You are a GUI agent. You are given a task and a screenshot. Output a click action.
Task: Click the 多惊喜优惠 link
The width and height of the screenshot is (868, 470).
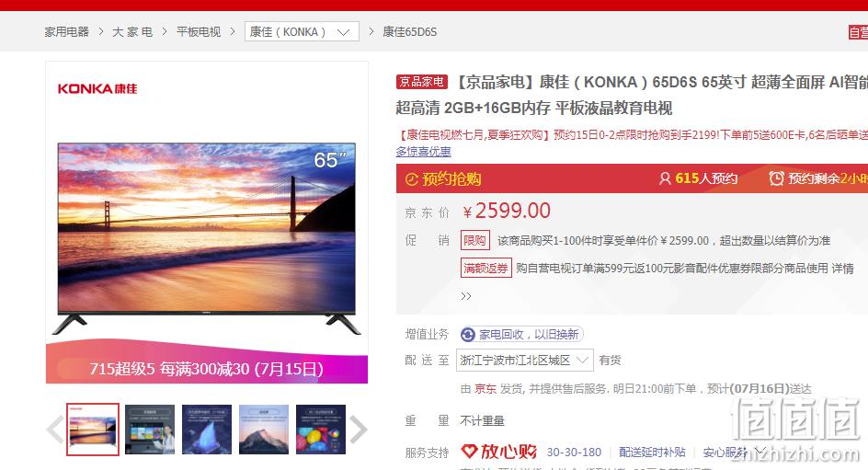(424, 151)
